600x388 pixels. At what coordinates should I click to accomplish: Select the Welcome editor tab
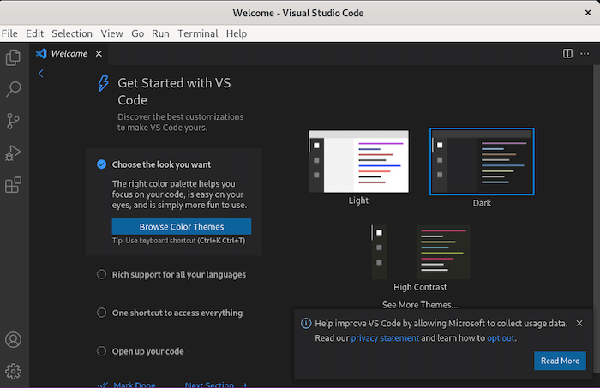coord(69,54)
